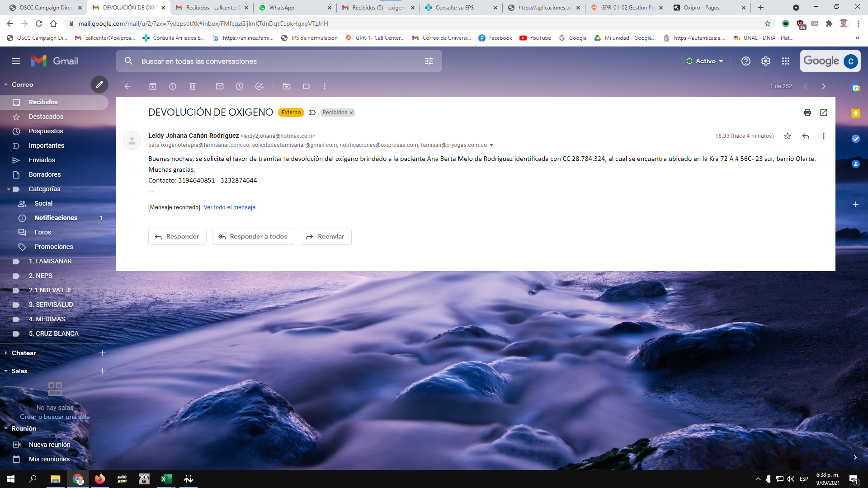Image resolution: width=868 pixels, height=488 pixels.
Task: Click Crear o buscar una sala link
Action: (55, 417)
